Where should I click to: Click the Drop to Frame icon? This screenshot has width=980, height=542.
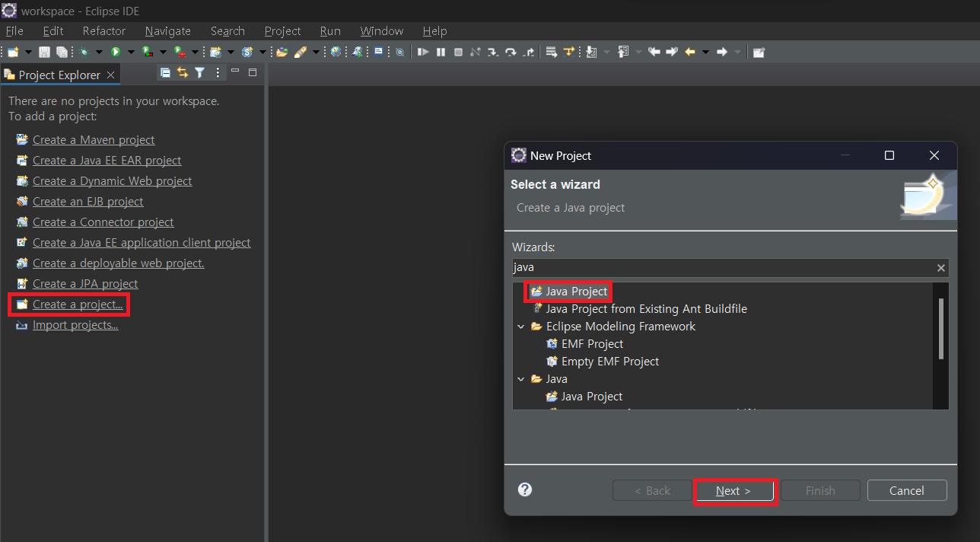tap(552, 52)
